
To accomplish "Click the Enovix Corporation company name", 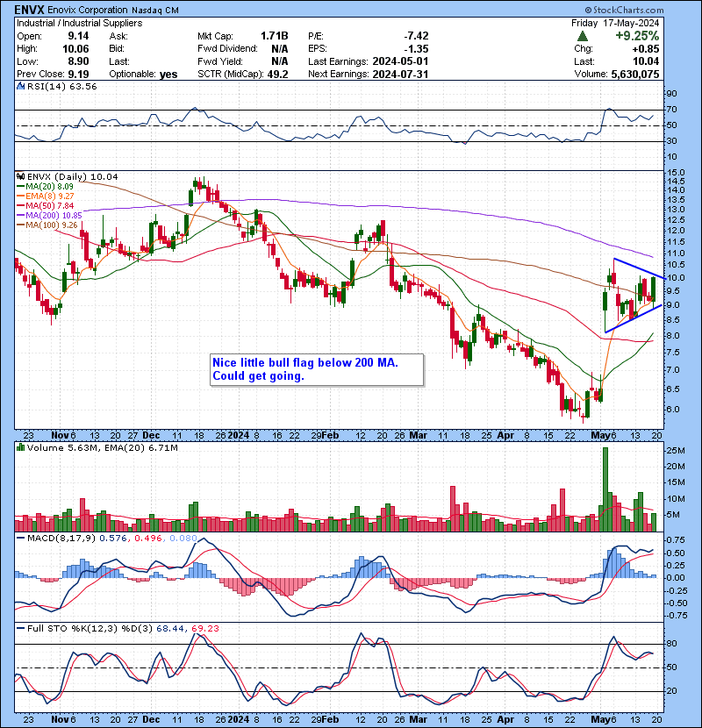I will tap(88, 10).
